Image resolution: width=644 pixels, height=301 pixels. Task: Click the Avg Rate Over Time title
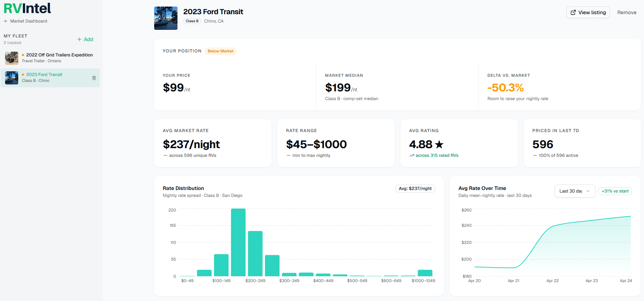[x=482, y=188]
